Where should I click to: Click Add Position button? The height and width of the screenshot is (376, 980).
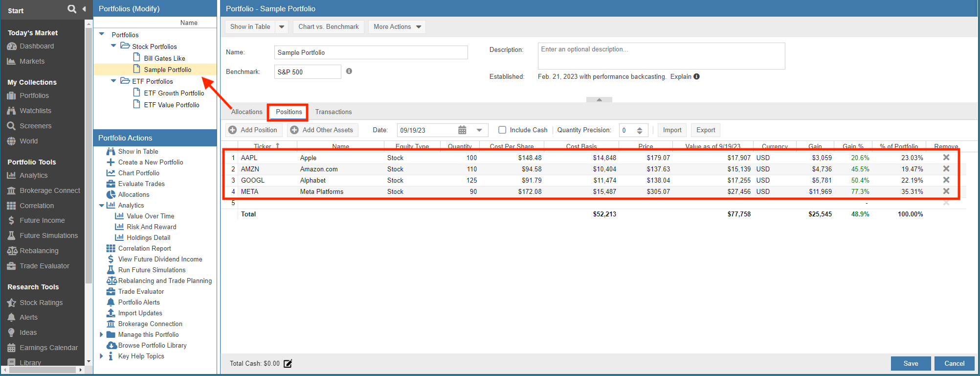tap(253, 130)
